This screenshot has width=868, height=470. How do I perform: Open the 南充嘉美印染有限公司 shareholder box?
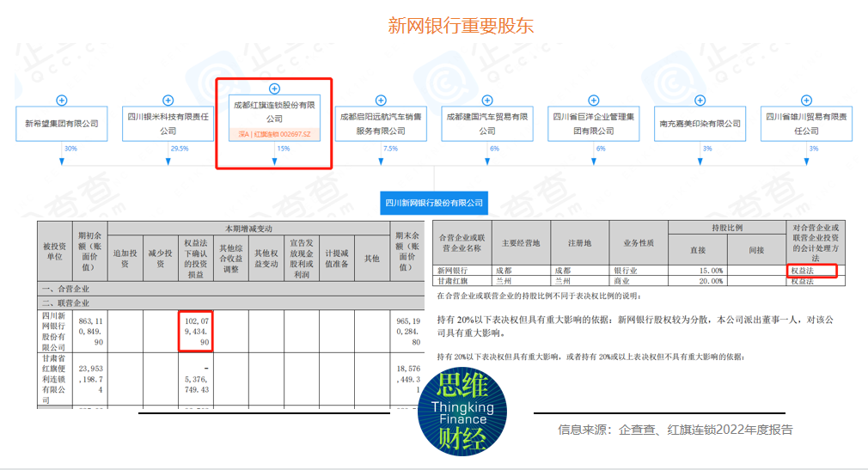coord(700,124)
